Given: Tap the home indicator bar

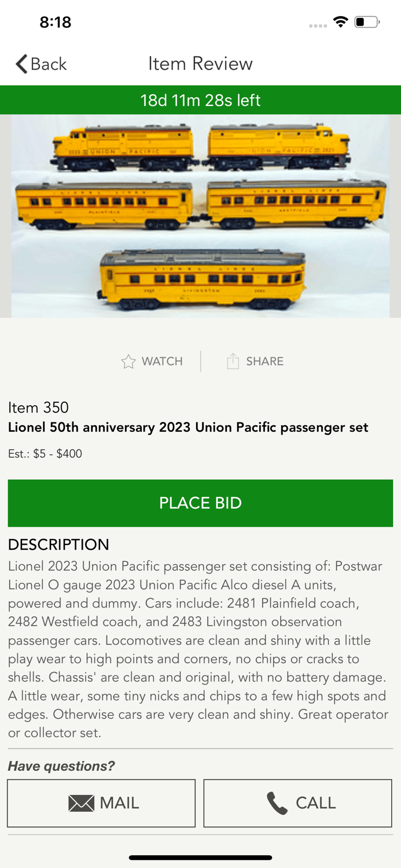Looking at the screenshot, I should 200,857.
